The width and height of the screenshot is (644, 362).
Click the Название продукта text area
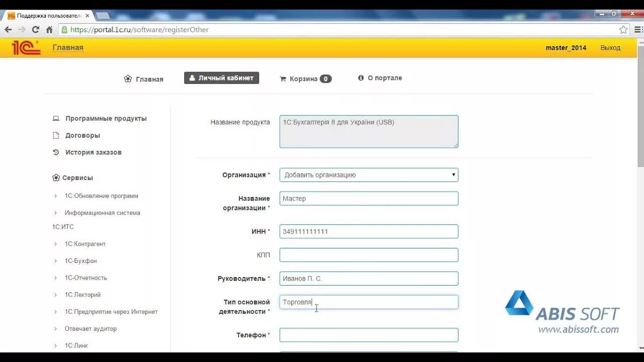369,132
